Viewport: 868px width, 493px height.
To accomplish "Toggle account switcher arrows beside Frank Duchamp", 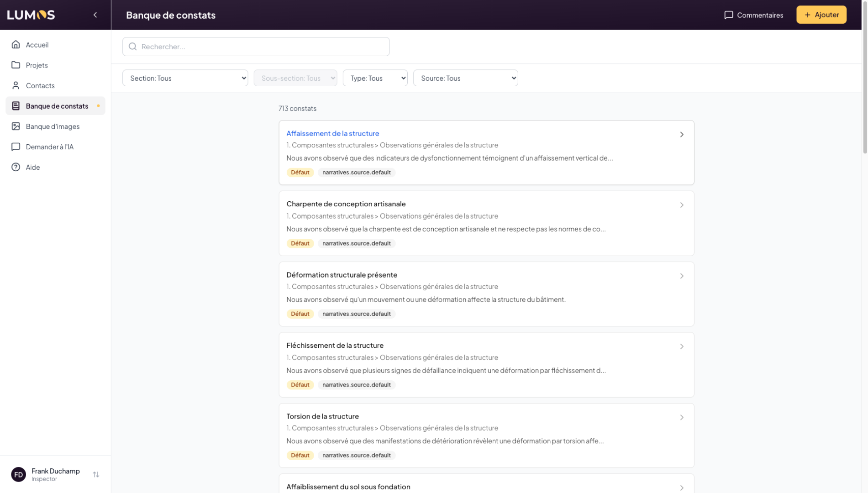I will [96, 475].
